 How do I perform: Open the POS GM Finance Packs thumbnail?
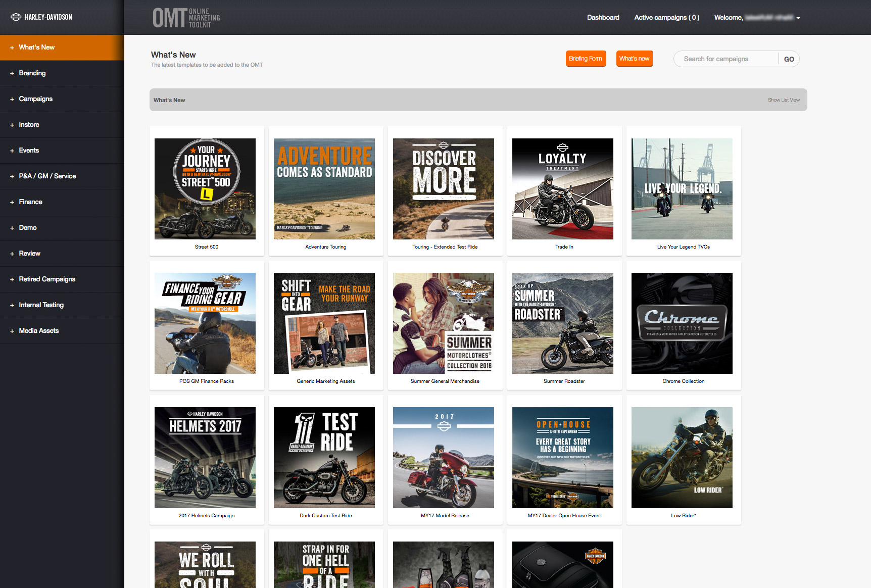(x=205, y=323)
